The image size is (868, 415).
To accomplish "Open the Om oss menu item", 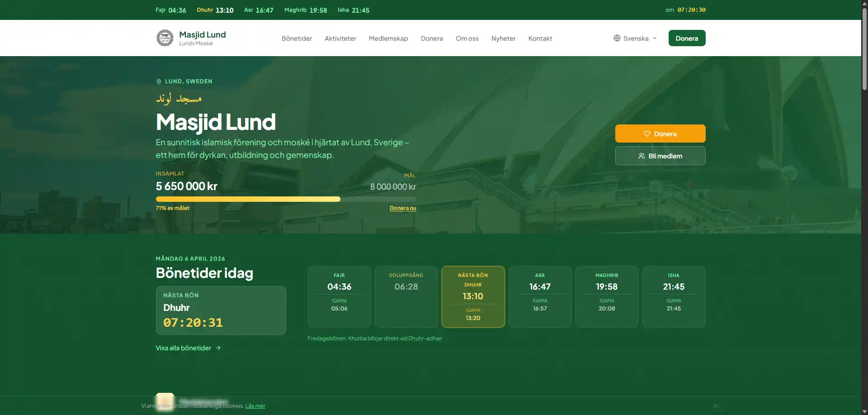I will 467,38.
